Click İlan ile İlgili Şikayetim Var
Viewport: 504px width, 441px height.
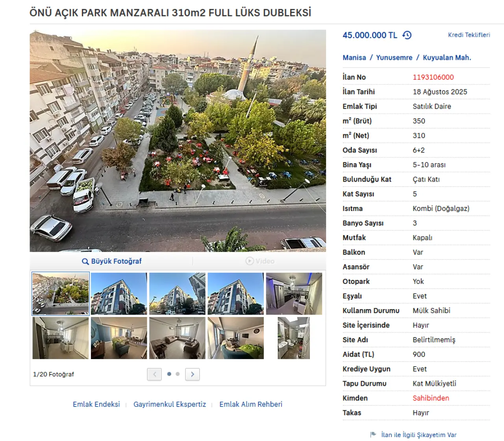(419, 435)
